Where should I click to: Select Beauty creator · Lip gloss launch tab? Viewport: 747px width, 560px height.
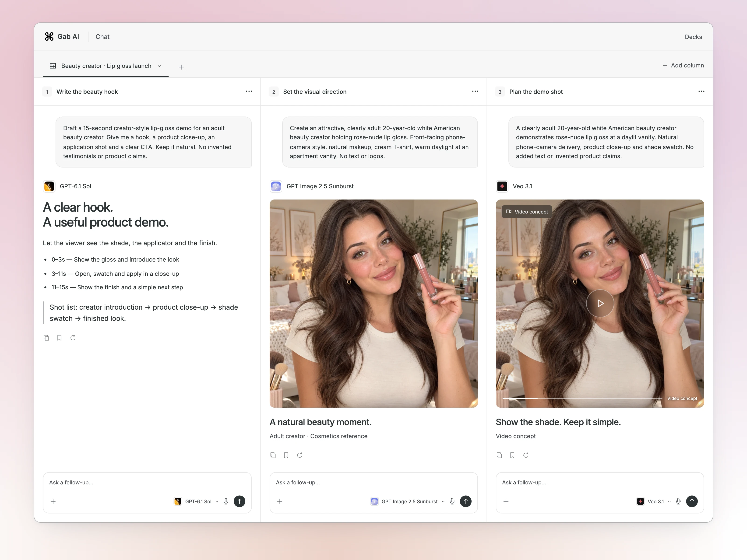[x=106, y=66]
